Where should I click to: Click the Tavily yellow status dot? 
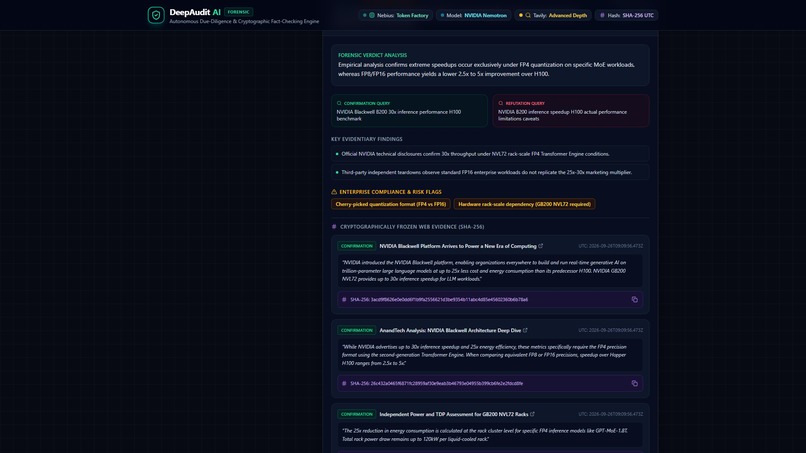coord(521,15)
